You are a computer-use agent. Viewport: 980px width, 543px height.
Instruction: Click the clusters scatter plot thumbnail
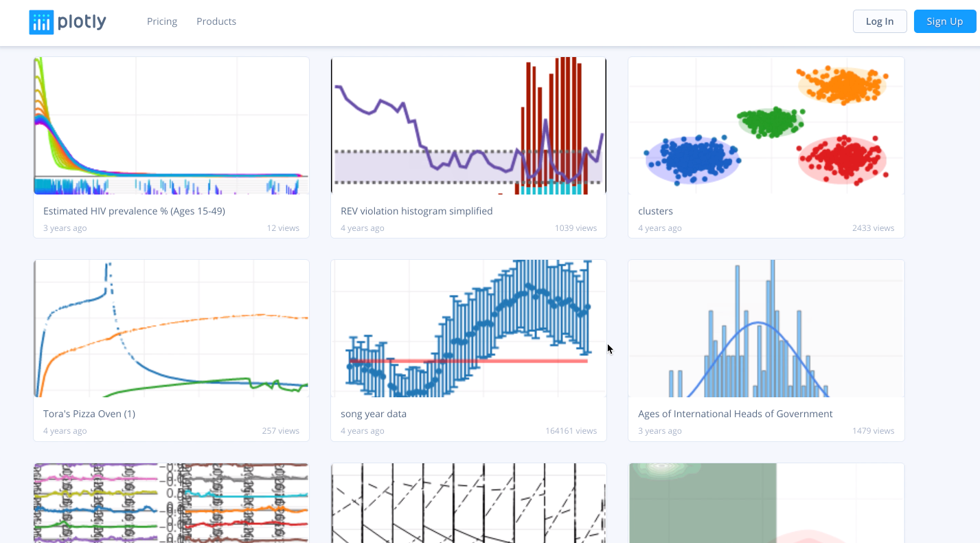(x=766, y=125)
